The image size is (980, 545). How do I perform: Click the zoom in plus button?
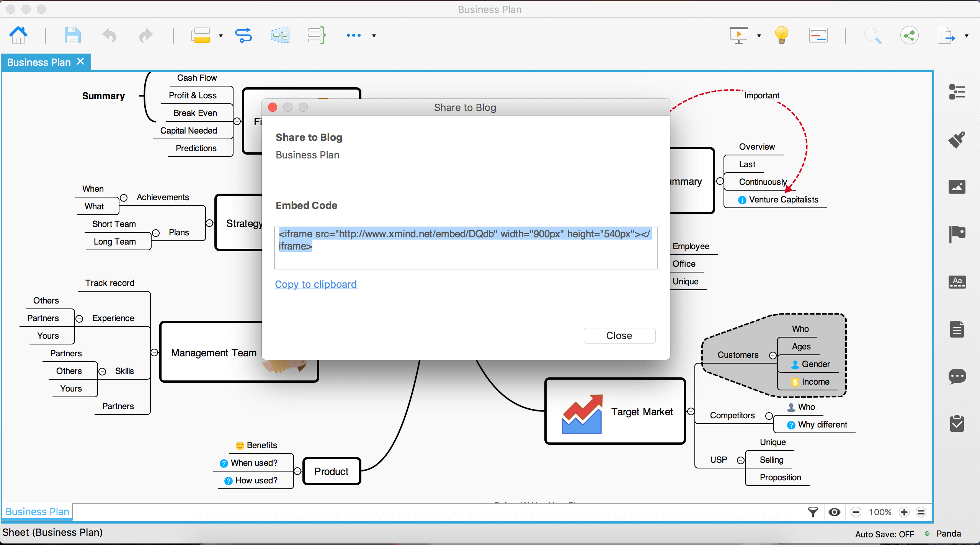904,512
